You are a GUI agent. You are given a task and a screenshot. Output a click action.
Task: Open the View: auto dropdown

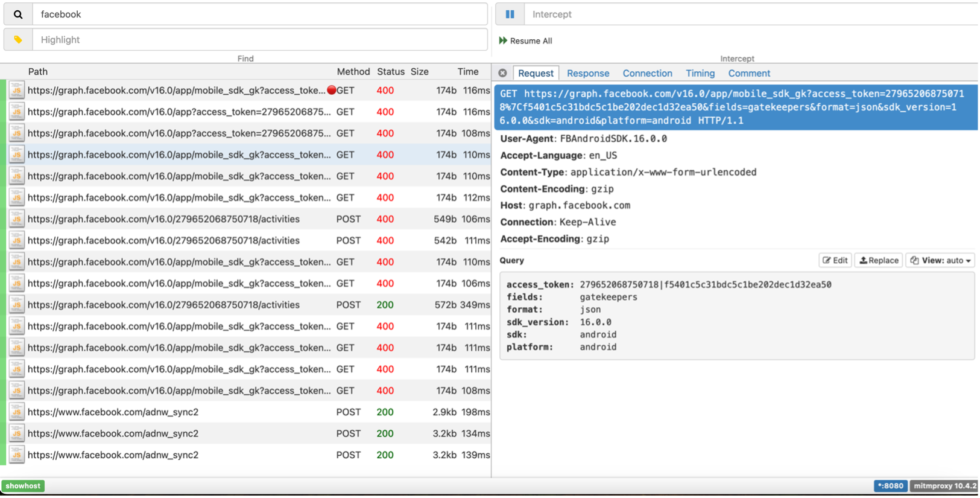pyautogui.click(x=940, y=261)
